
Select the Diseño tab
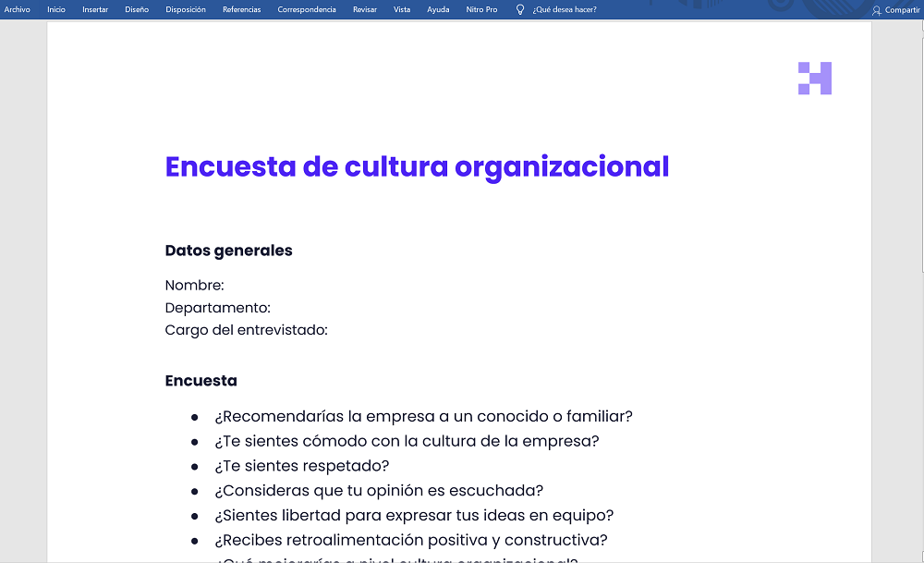[136, 9]
